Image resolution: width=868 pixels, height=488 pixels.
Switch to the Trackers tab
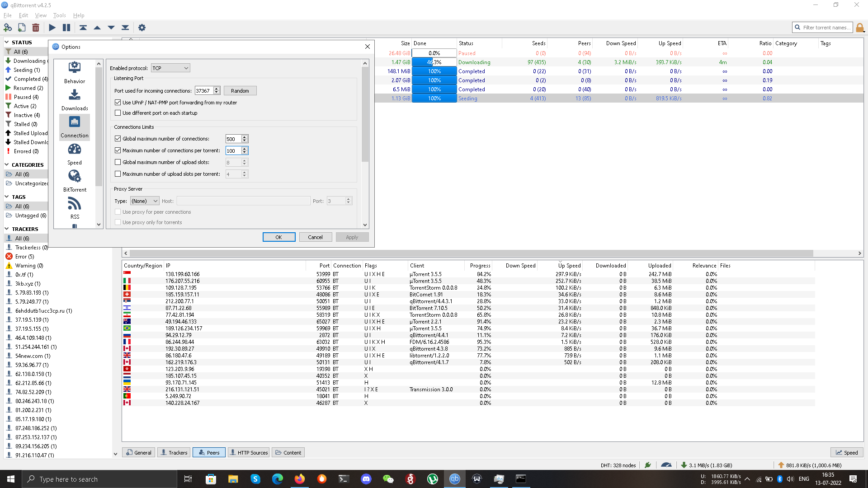coord(174,453)
